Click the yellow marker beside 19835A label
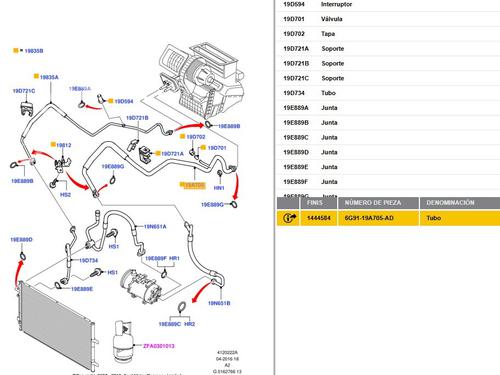The width and height of the screenshot is (500, 375). pyautogui.click(x=36, y=76)
